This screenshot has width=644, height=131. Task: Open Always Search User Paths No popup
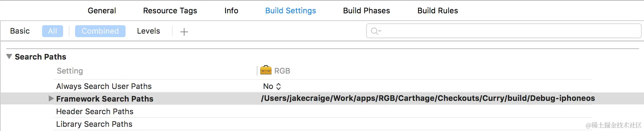pyautogui.click(x=272, y=86)
